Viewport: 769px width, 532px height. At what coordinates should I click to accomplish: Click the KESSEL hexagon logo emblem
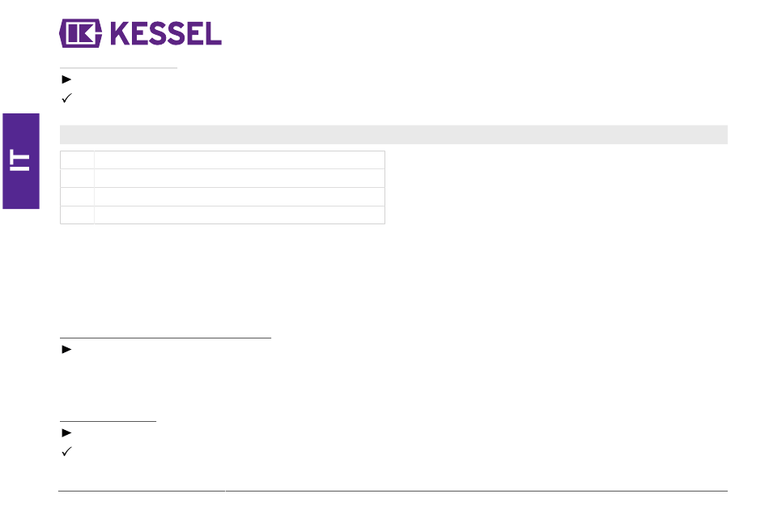coord(80,33)
